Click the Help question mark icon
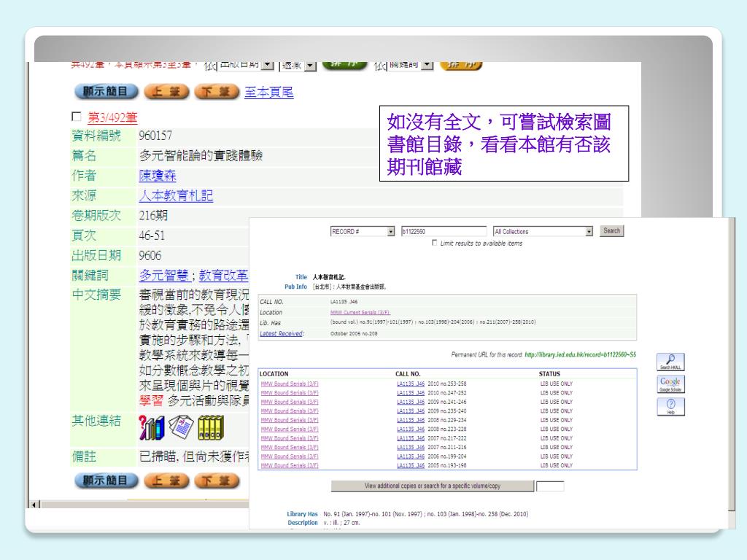Image resolution: width=747 pixels, height=560 pixels. 670,408
